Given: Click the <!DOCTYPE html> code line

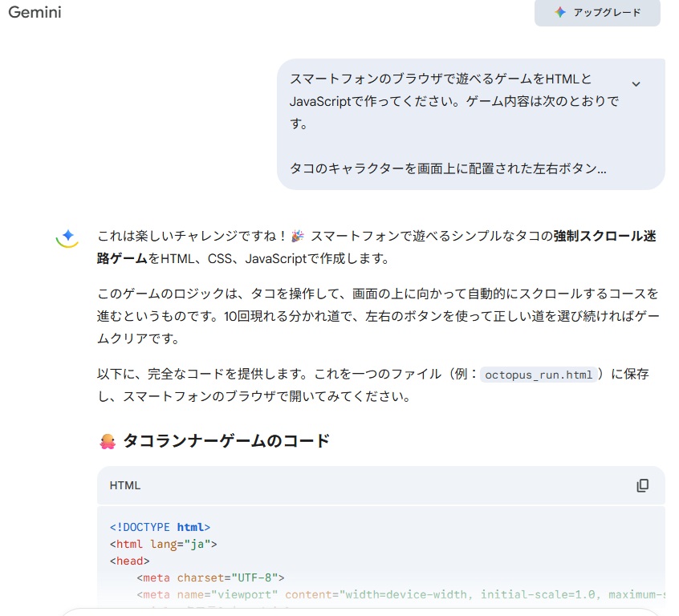Looking at the screenshot, I should click(x=160, y=527).
